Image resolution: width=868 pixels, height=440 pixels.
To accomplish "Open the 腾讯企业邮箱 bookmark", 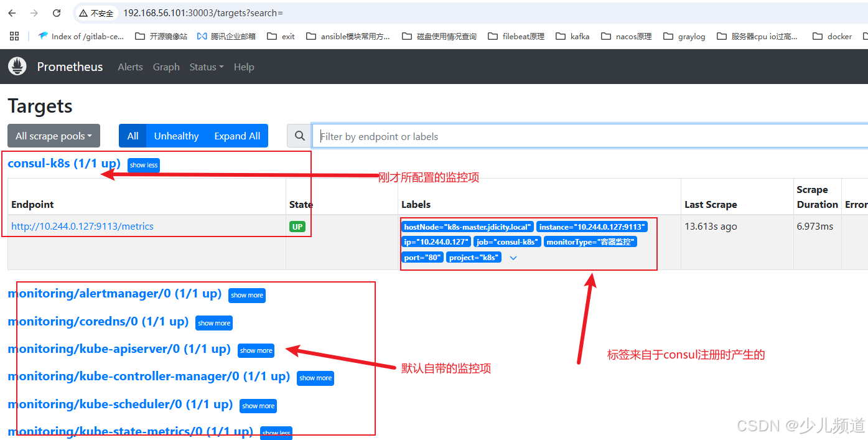I will tap(226, 36).
